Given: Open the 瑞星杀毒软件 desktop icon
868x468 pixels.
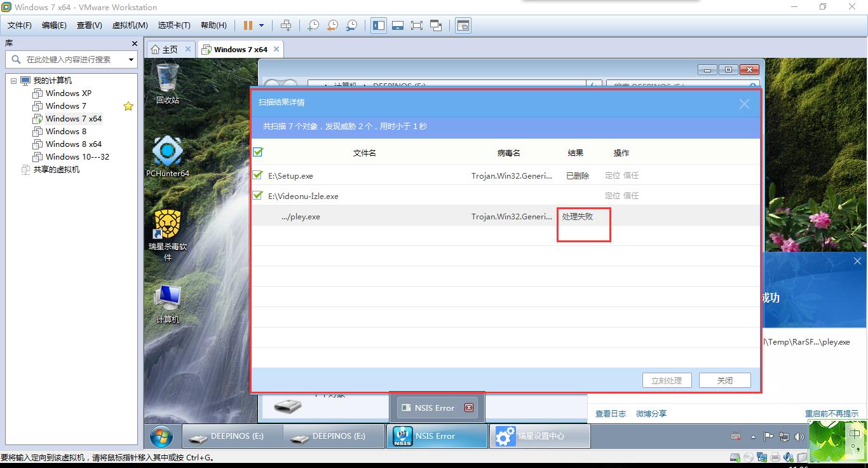Looking at the screenshot, I should point(168,235).
